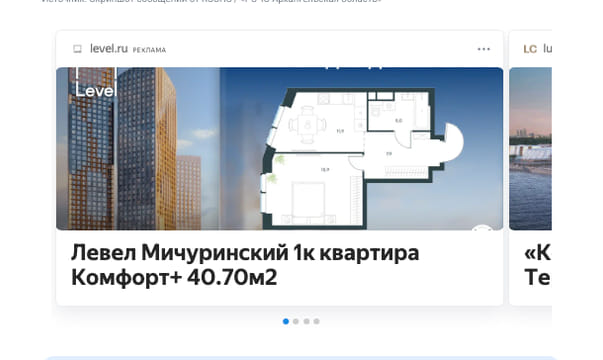Open the next ad card's river image
The image size is (603, 360).
pyautogui.click(x=530, y=148)
